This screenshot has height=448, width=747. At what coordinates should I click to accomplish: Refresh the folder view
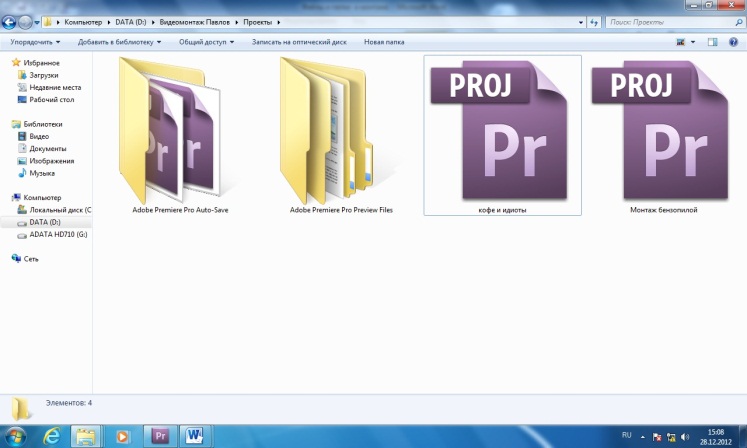[594, 22]
